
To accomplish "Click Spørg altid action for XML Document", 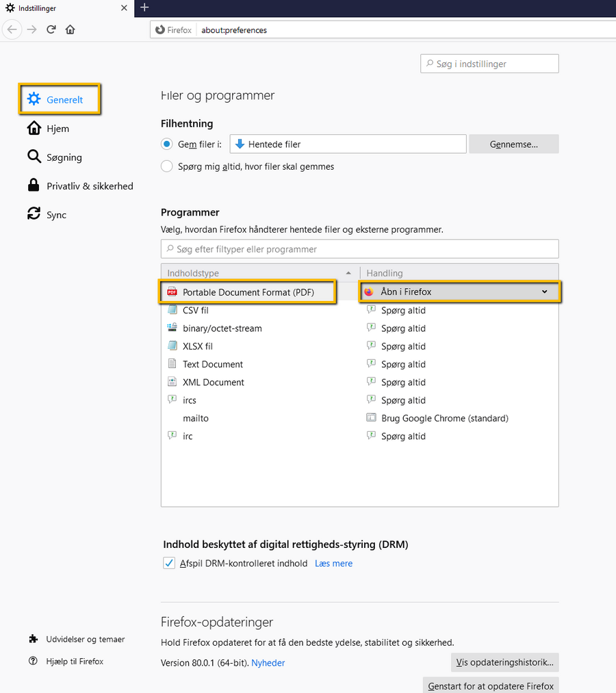I will pos(403,382).
